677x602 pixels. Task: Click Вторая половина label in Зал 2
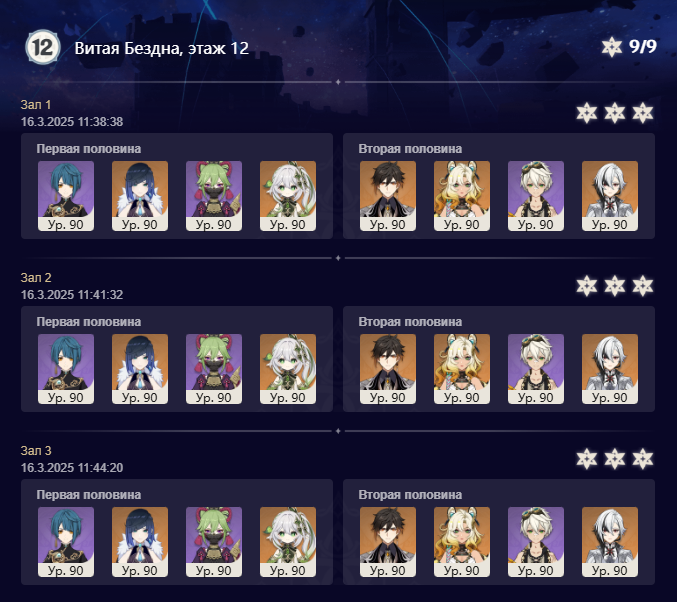click(x=410, y=322)
